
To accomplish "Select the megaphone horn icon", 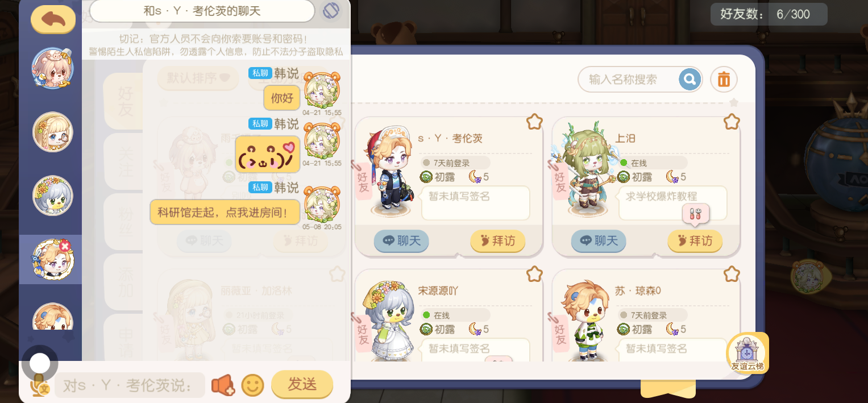I will coord(223,385).
